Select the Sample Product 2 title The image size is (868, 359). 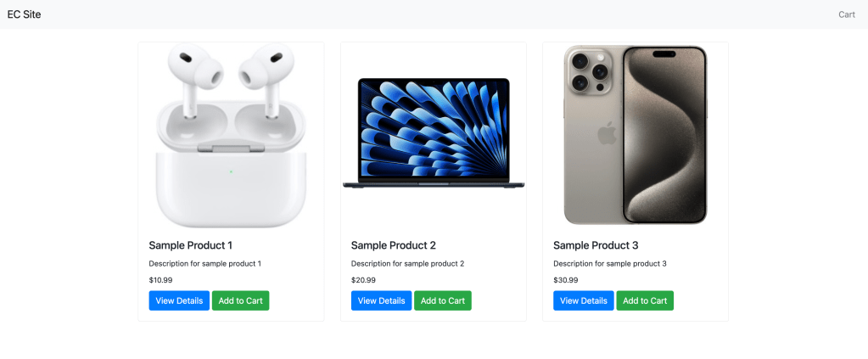coord(394,245)
